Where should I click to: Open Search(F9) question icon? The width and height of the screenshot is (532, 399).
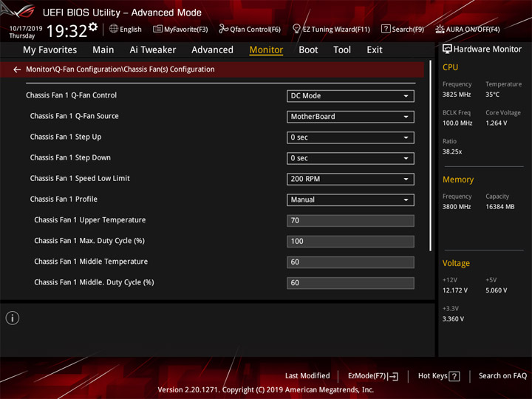pos(386,29)
